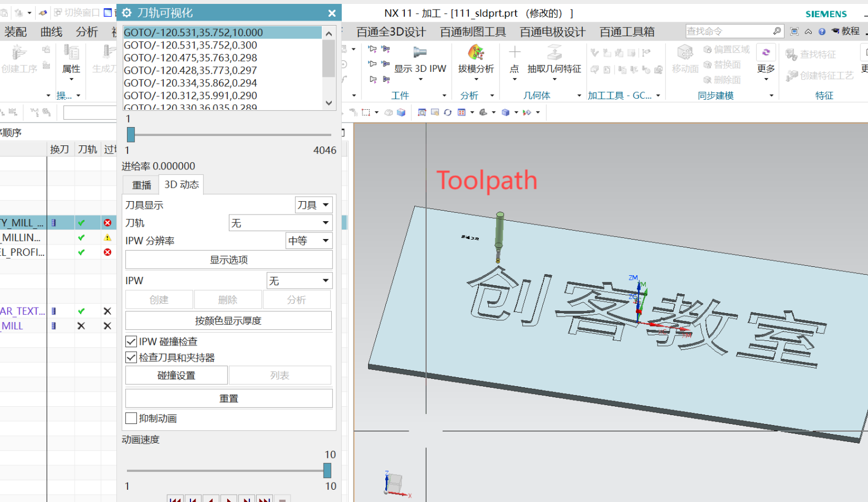
Task: Play the toolpath animation forward
Action: [x=229, y=499]
